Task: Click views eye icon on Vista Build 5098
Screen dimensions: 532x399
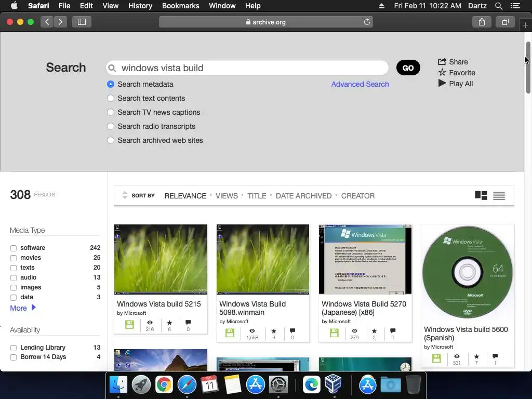Action: coord(252,330)
